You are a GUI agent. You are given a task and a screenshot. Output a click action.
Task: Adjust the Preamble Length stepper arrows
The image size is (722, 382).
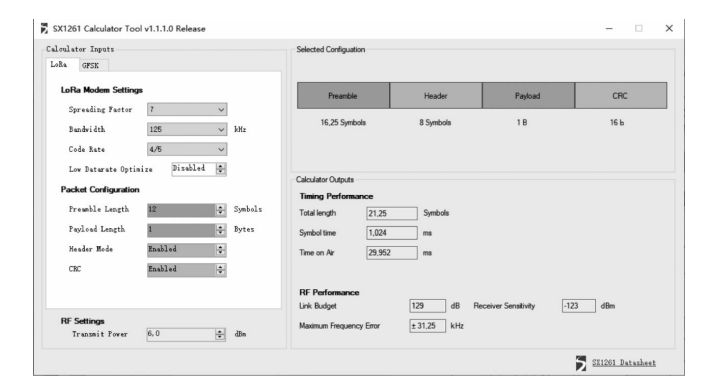(221, 210)
